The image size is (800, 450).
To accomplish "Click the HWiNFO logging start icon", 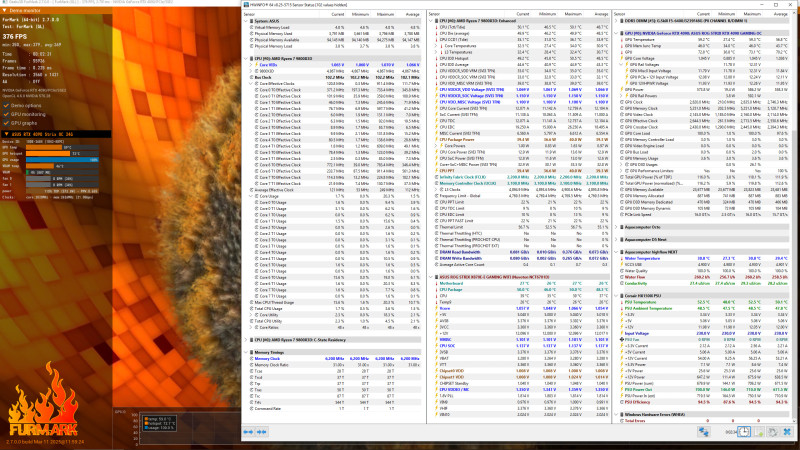I will (759, 432).
